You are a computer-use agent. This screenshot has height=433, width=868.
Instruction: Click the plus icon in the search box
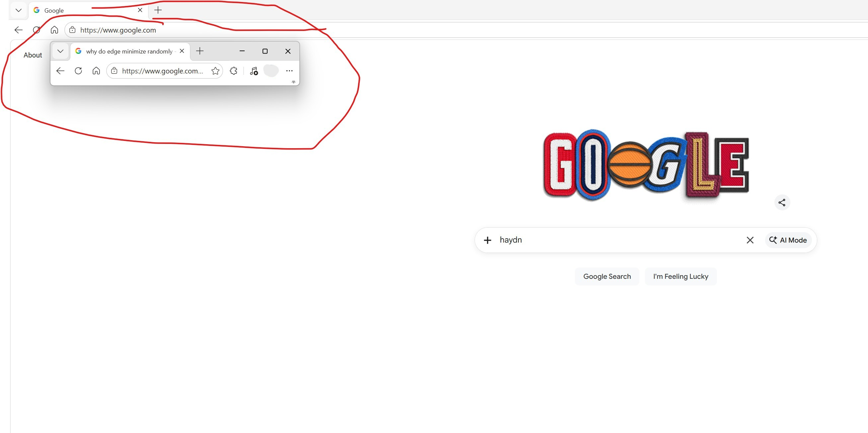click(487, 240)
